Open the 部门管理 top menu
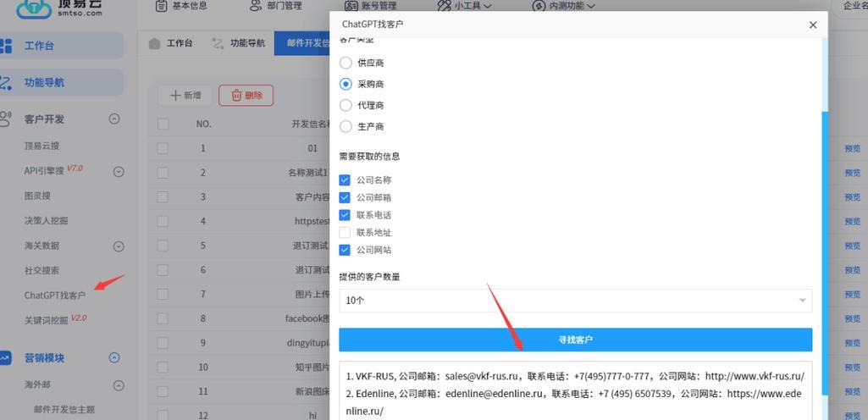The width and height of the screenshot is (868, 420). 276,6
